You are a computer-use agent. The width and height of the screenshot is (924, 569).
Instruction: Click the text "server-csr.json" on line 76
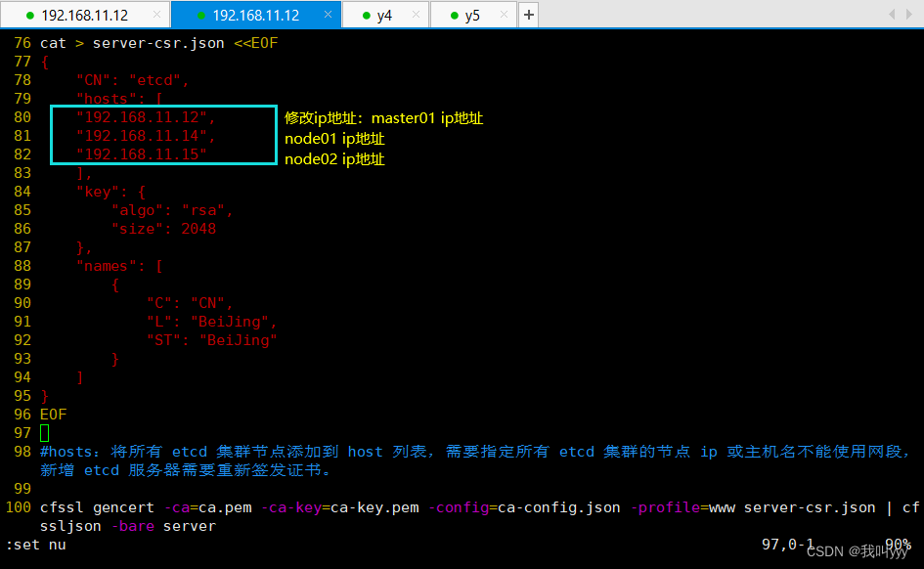[x=158, y=43]
